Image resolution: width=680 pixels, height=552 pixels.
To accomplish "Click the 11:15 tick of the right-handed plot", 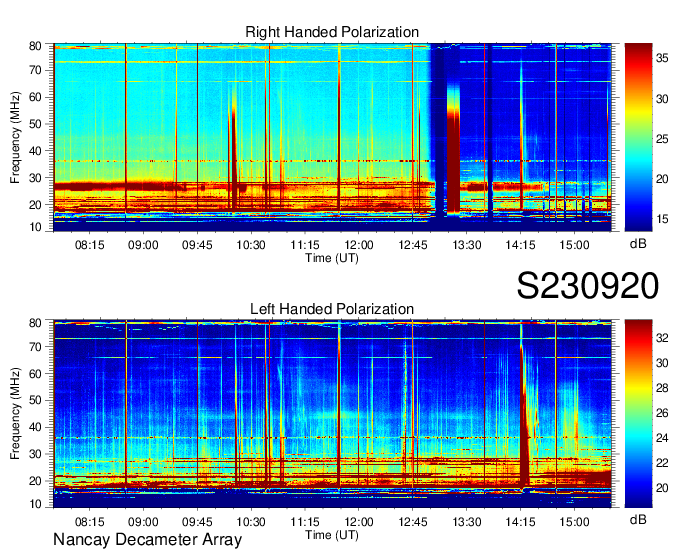I will (305, 245).
